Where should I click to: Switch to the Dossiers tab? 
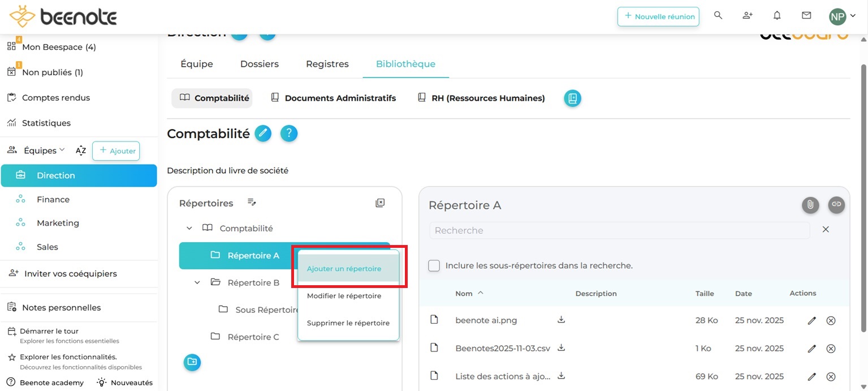click(259, 64)
